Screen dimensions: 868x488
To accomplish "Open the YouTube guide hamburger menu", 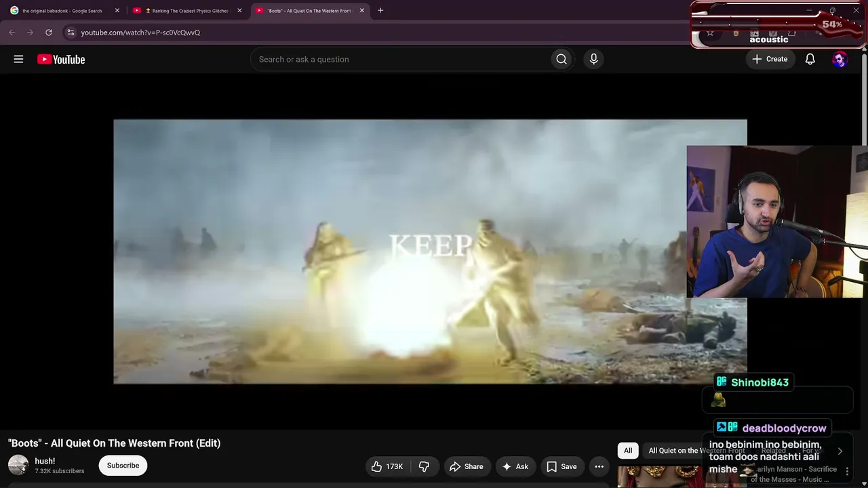I will coord(18,59).
